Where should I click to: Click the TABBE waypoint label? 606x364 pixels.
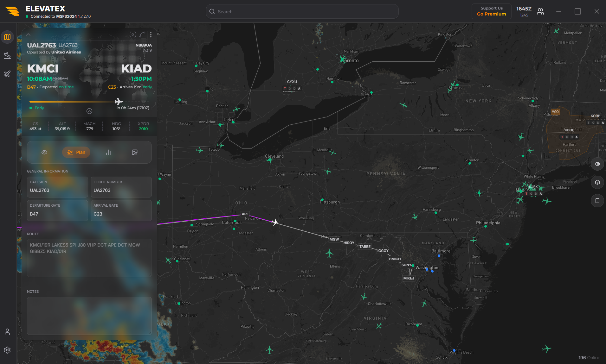pos(365,247)
